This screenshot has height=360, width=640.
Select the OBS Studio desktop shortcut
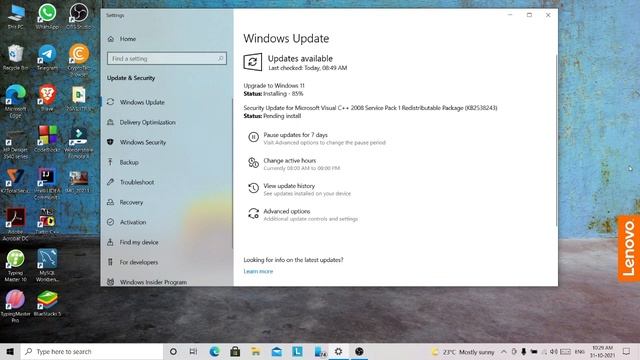pyautogui.click(x=78, y=17)
